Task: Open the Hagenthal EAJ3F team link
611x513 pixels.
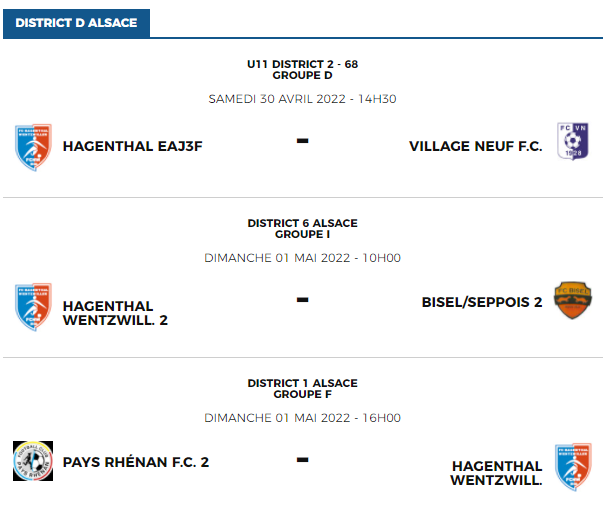Action: [132, 147]
